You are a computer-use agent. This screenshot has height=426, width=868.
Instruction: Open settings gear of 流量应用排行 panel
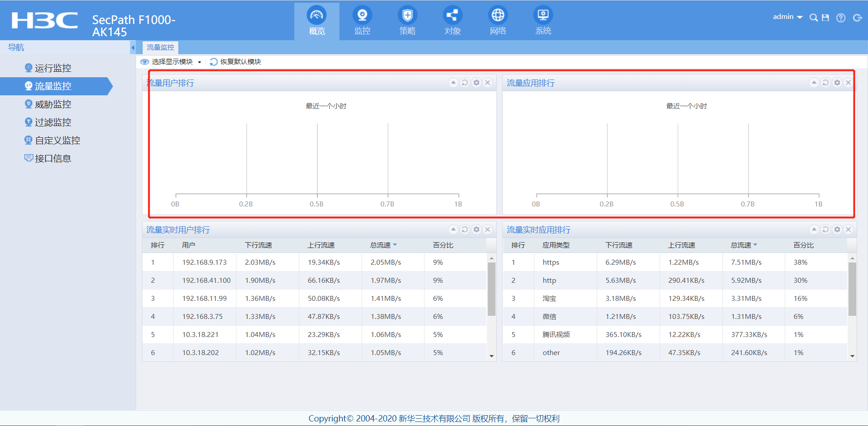pyautogui.click(x=837, y=83)
